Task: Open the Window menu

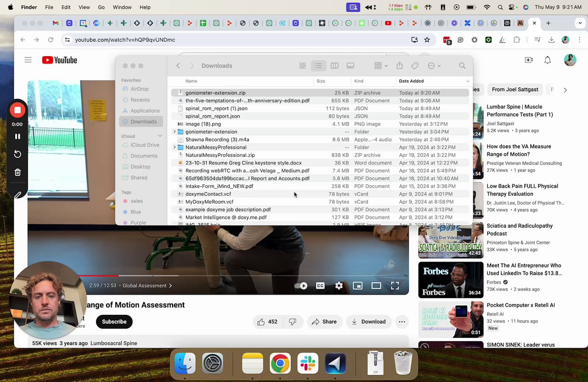Action: tap(122, 7)
